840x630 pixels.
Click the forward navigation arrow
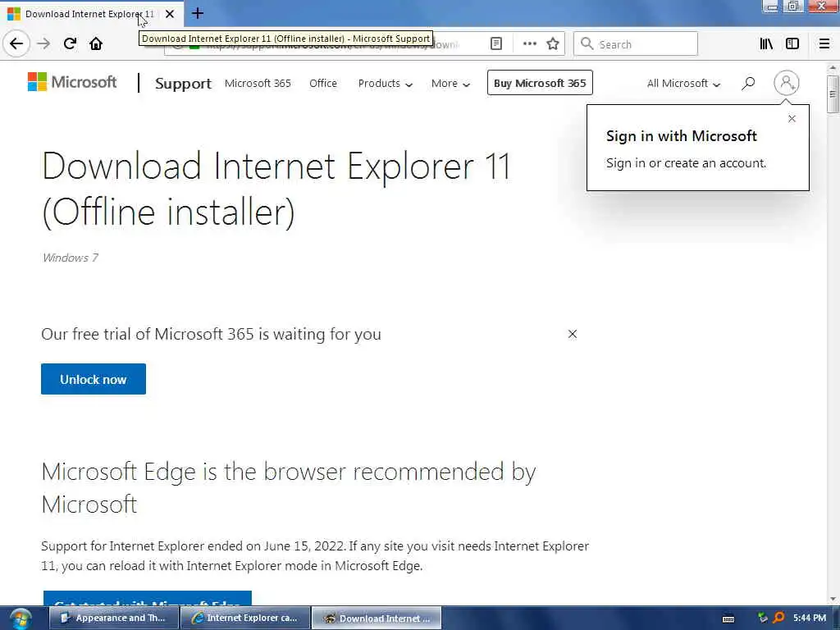pos(44,43)
